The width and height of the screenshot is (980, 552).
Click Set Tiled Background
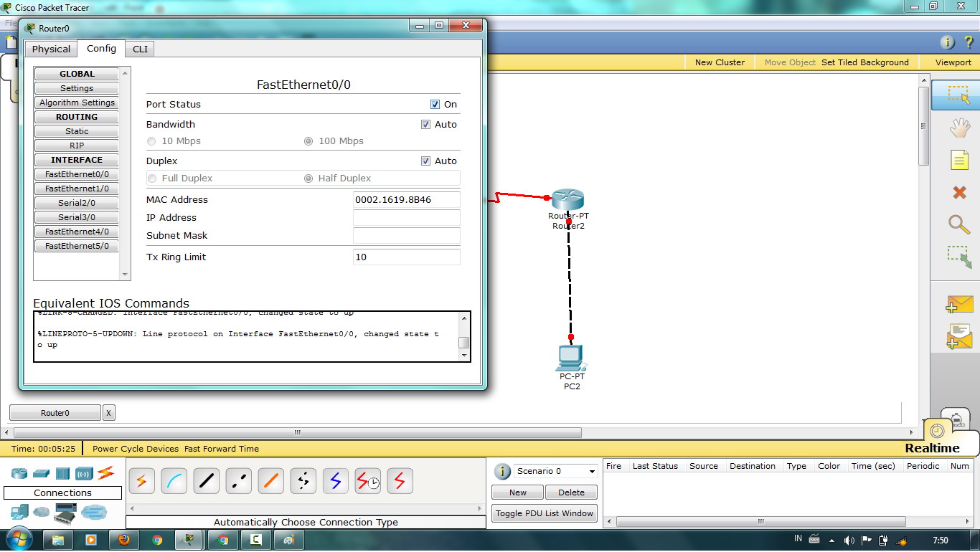pos(865,62)
